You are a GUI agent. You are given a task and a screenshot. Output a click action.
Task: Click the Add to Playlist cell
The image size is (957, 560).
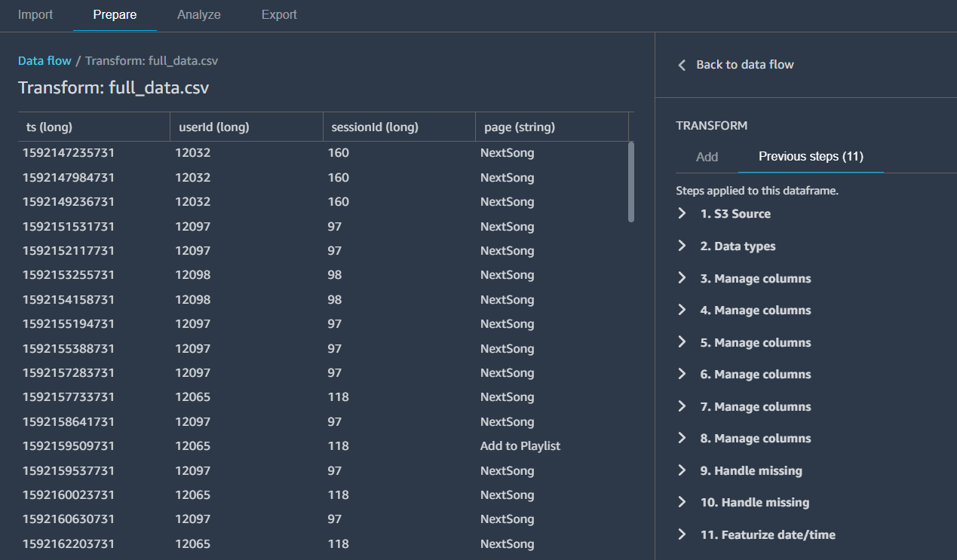pos(520,446)
